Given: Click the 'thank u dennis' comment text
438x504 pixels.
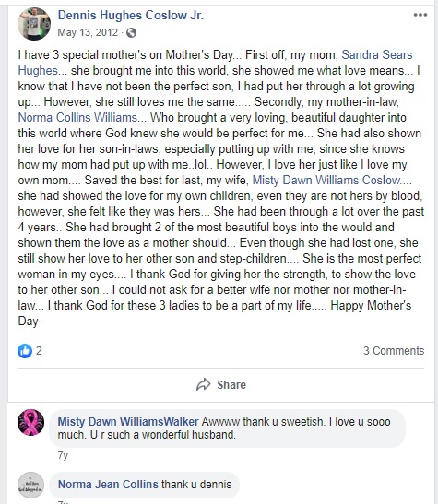Looking at the screenshot, I should click(196, 485).
